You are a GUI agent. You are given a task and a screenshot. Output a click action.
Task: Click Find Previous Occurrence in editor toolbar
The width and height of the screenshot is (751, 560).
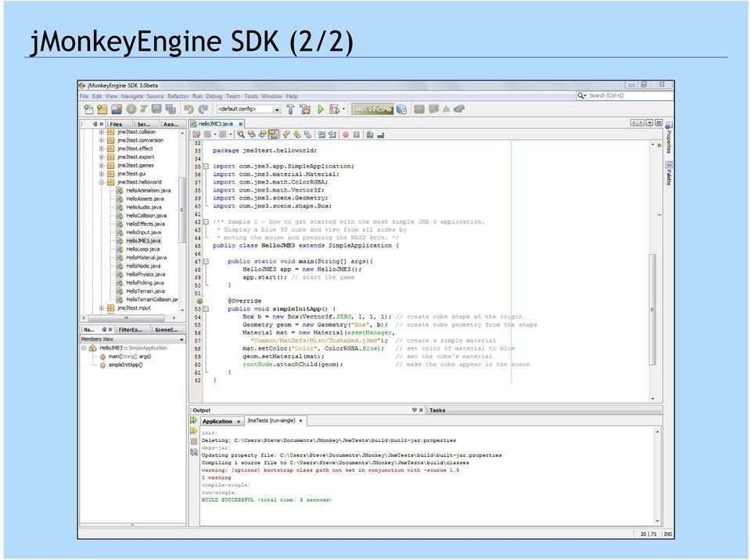(x=251, y=135)
